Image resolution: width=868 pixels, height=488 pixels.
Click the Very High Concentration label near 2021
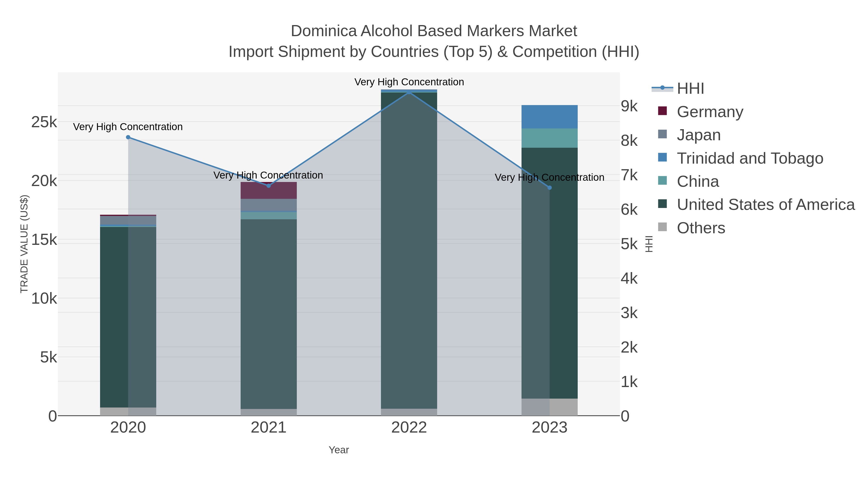click(268, 175)
